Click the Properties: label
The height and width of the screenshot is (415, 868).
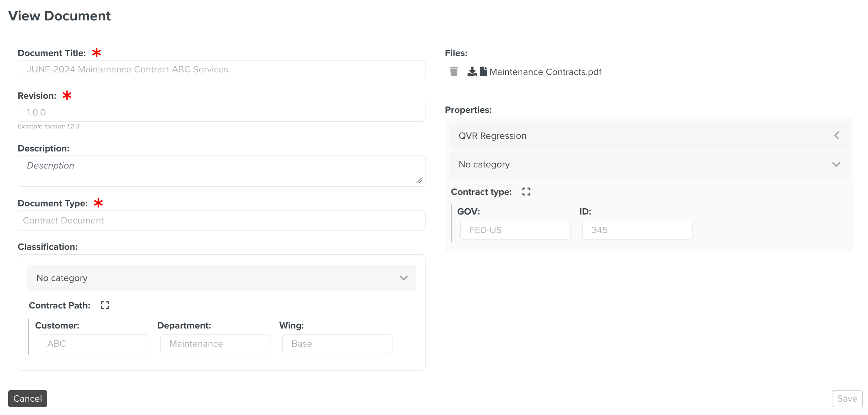tap(468, 110)
